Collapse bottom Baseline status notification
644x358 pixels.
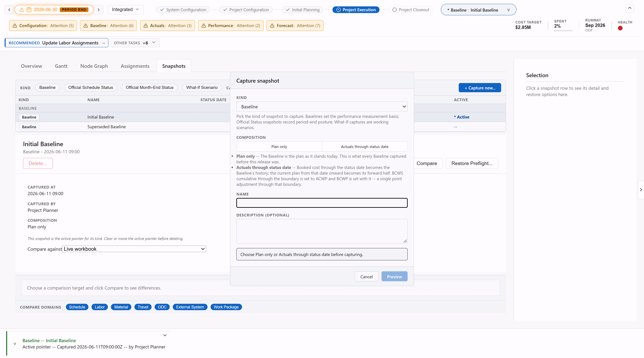[x=165, y=335]
